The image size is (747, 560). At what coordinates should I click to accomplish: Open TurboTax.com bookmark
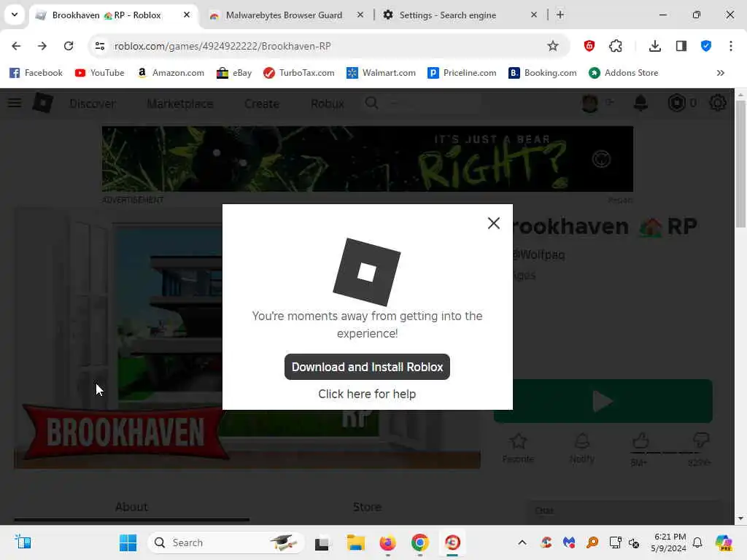click(299, 73)
